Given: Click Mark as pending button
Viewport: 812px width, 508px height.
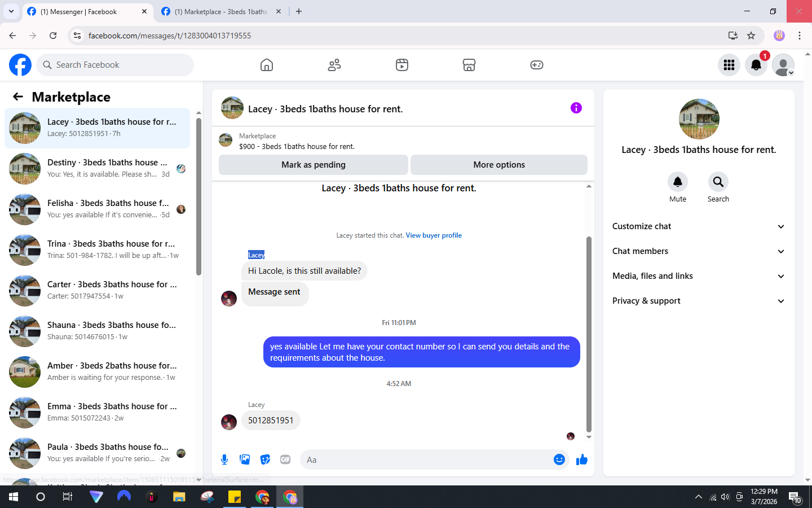Looking at the screenshot, I should 314,165.
